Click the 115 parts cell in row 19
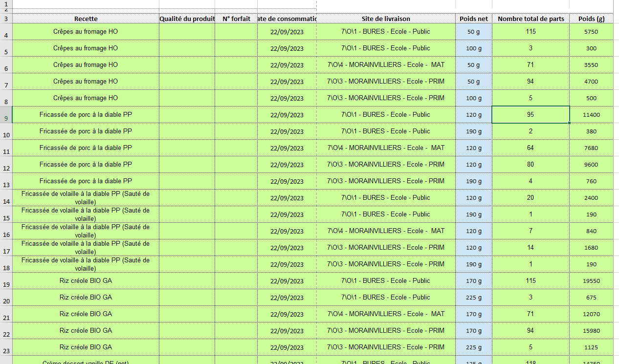This screenshot has height=364, width=619. 531,281
